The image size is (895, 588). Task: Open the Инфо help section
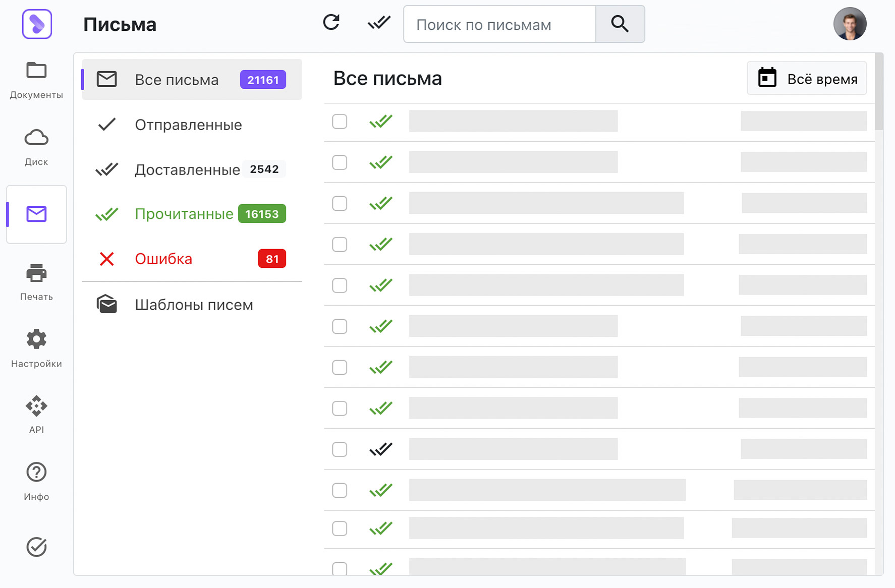pyautogui.click(x=36, y=482)
